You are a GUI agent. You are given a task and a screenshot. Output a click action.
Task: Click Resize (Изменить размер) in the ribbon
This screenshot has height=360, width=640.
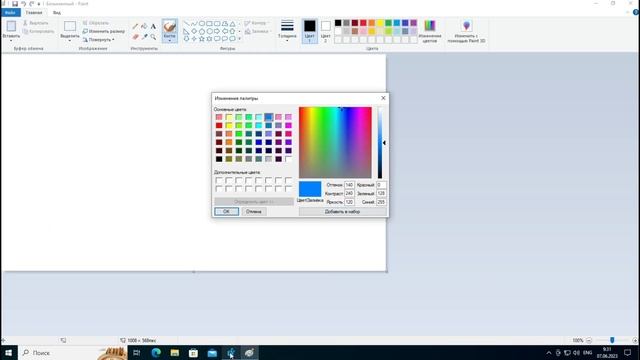point(104,31)
